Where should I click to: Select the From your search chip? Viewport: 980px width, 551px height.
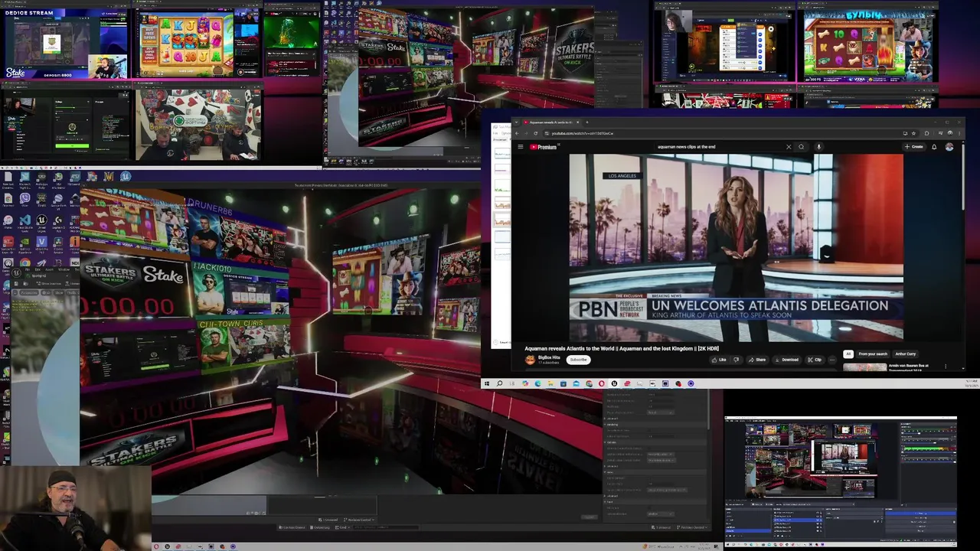[x=873, y=354]
